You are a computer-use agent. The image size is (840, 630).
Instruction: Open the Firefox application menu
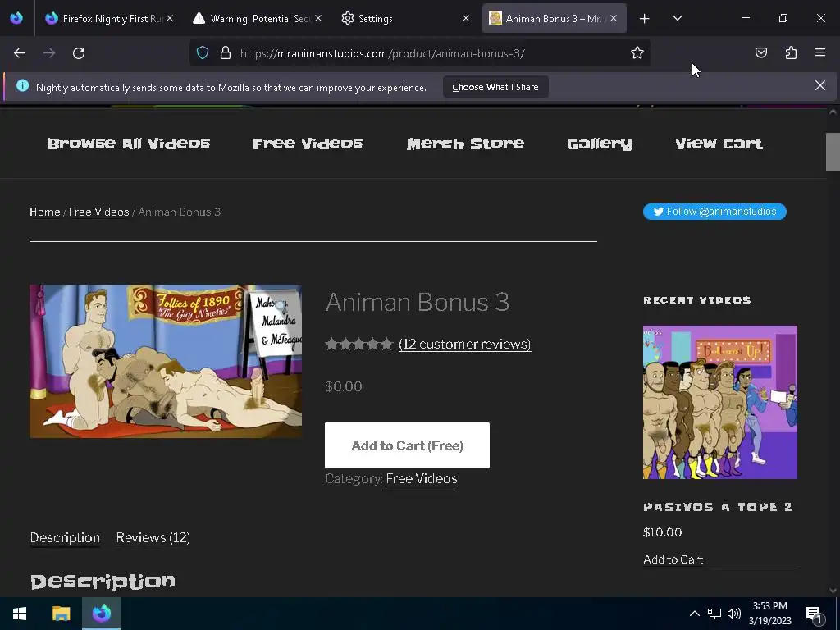point(820,53)
